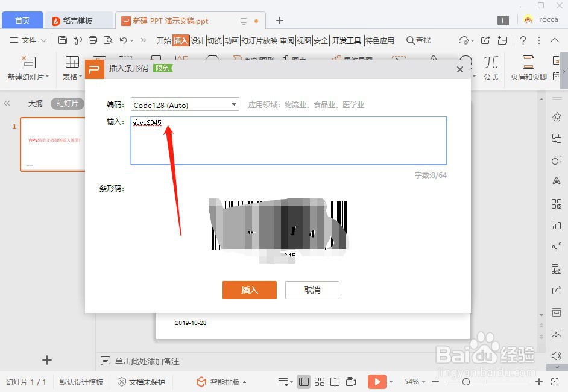Open Print Preview icon
Image resolution: width=568 pixels, height=392 pixels.
[x=108, y=40]
